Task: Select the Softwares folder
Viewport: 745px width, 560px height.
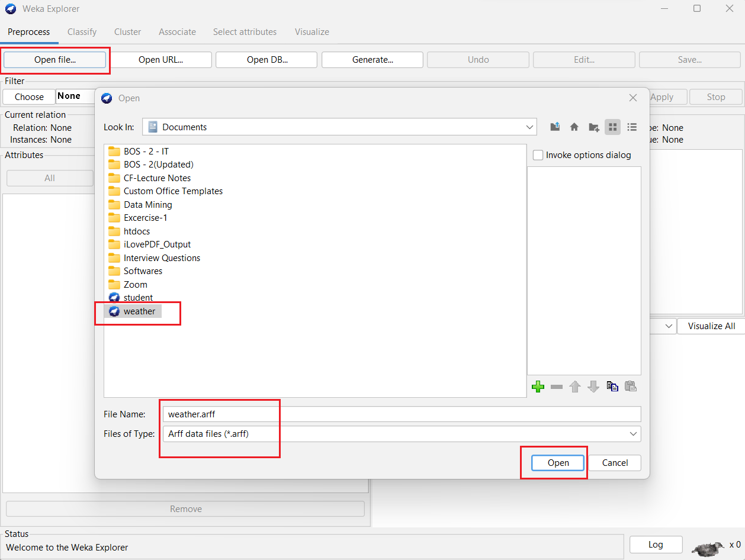Action: pos(135,271)
